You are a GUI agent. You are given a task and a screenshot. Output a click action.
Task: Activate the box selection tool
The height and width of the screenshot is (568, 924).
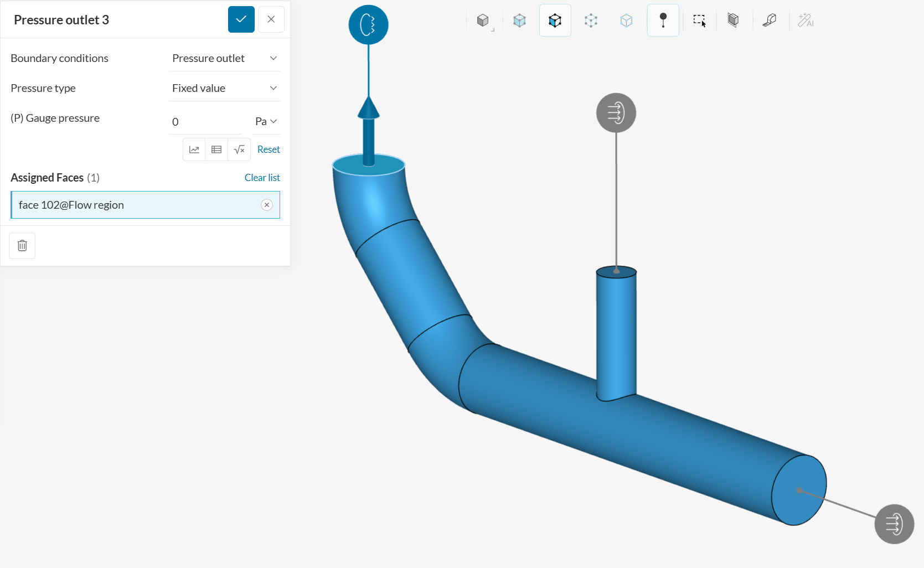coord(699,20)
